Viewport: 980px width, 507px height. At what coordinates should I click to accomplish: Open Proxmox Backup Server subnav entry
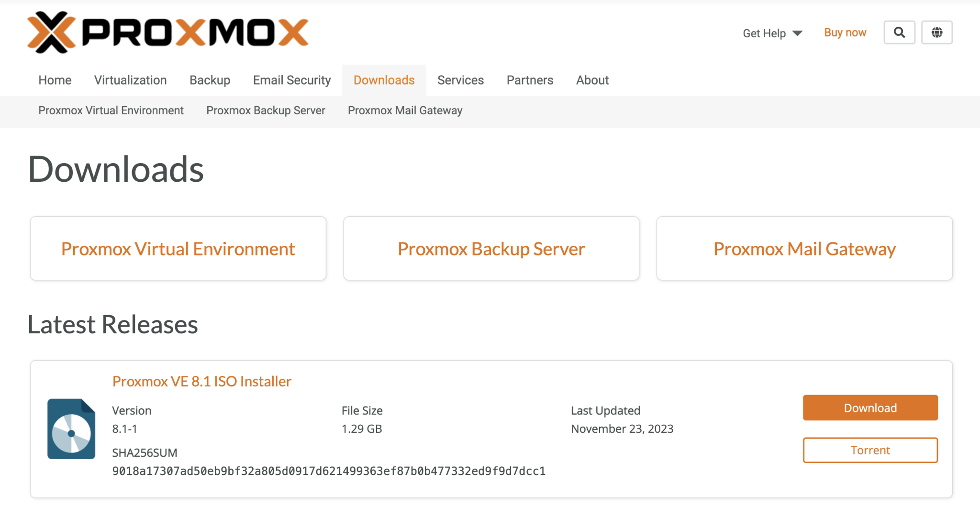pyautogui.click(x=266, y=110)
